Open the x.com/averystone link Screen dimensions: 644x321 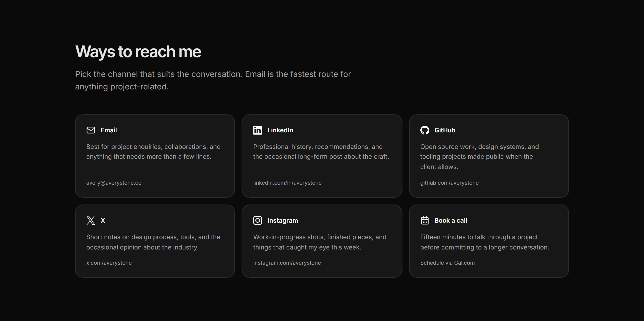click(x=109, y=263)
